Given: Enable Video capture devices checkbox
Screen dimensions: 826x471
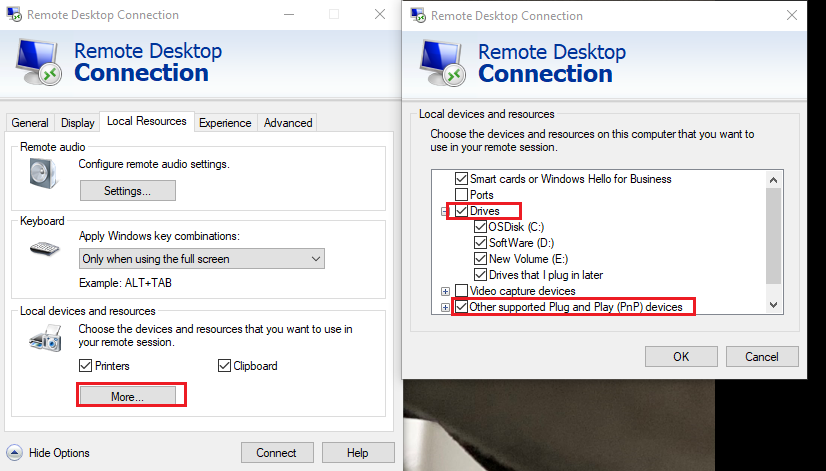Looking at the screenshot, I should pos(461,291).
